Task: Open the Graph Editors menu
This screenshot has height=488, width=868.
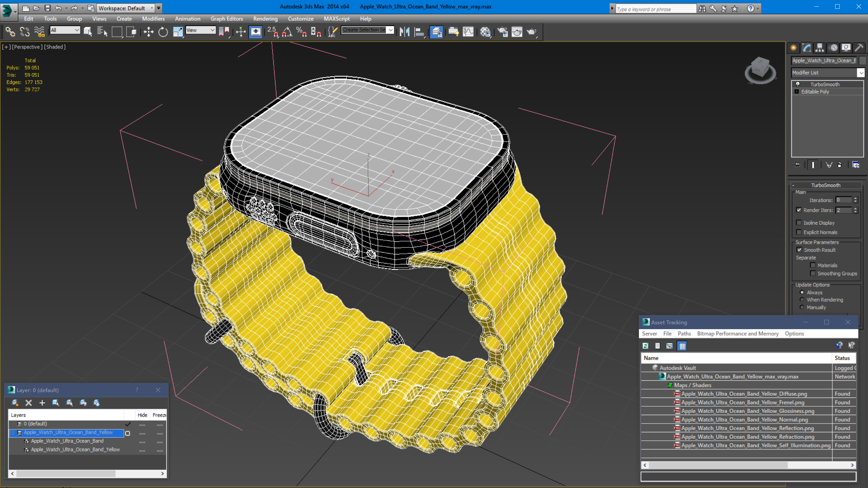Action: [227, 19]
